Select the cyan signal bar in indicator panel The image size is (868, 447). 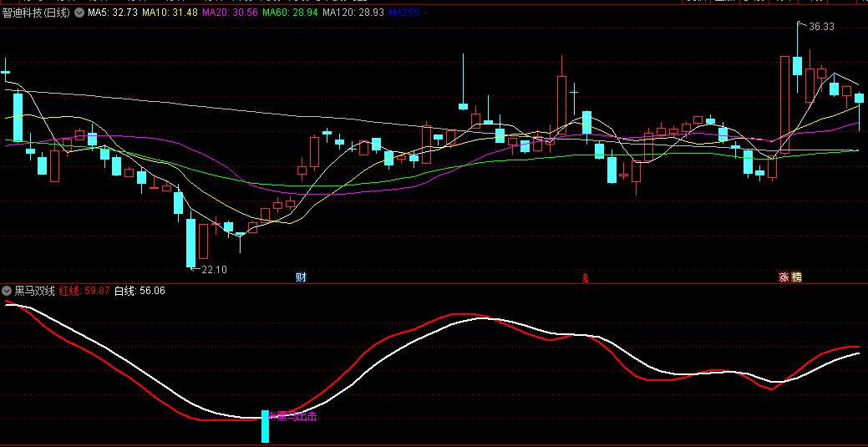(266, 426)
